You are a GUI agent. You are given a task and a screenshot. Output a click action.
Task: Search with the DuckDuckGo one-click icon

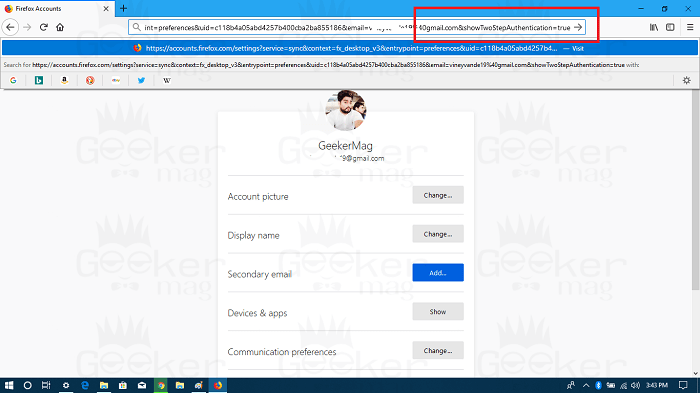(x=90, y=80)
